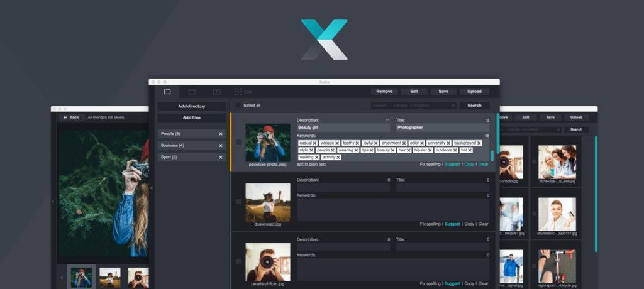Delete the 'walking' keyword tag
This screenshot has width=644, height=289.
click(x=317, y=157)
